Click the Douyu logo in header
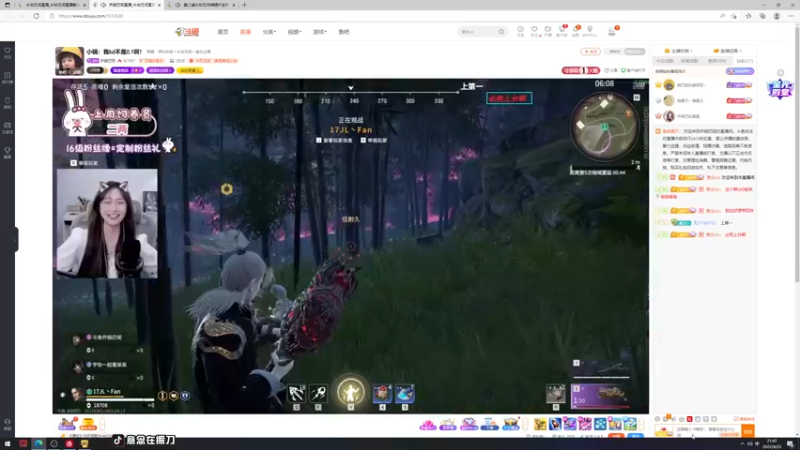800x450 pixels. (x=187, y=32)
